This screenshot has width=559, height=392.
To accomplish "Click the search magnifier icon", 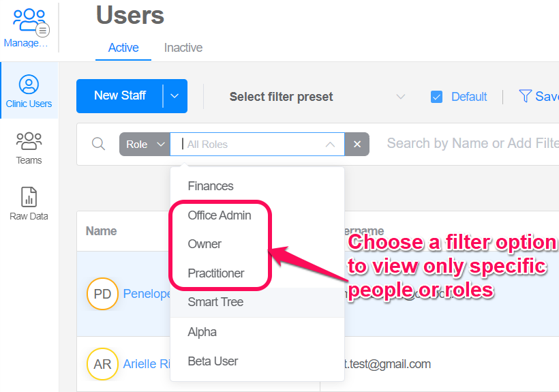I will click(98, 144).
